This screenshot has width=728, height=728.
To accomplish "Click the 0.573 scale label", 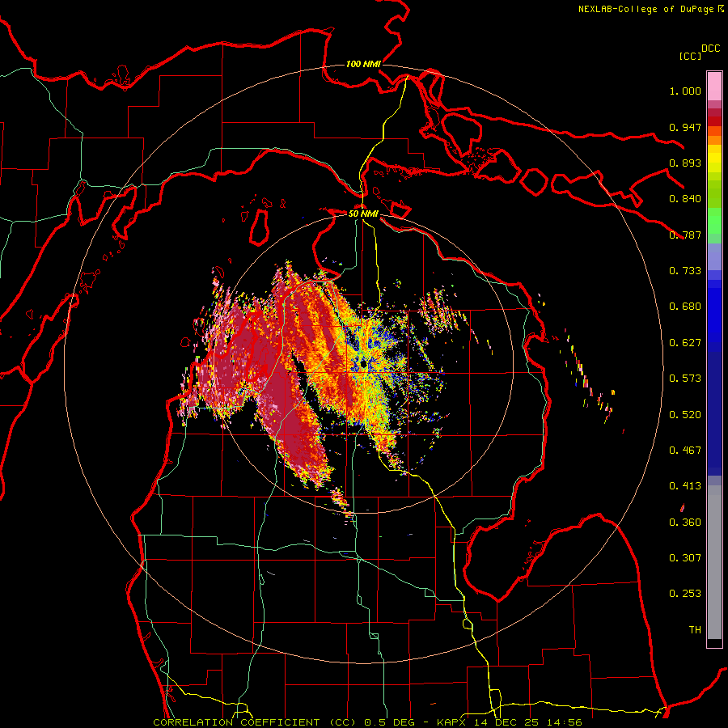I will [685, 379].
